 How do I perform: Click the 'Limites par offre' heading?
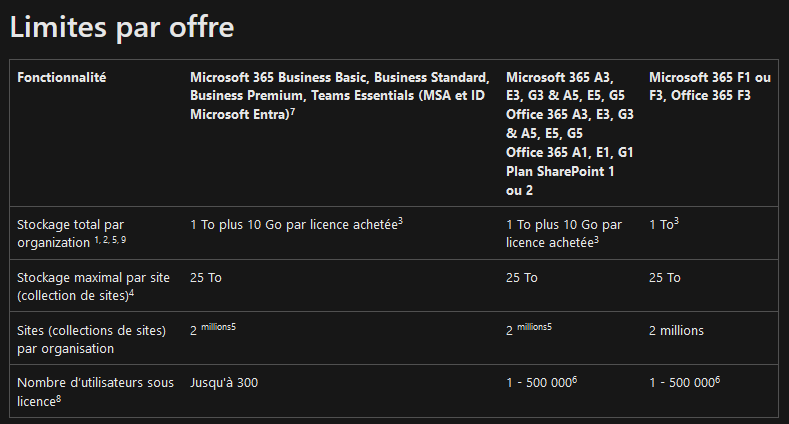(x=122, y=27)
